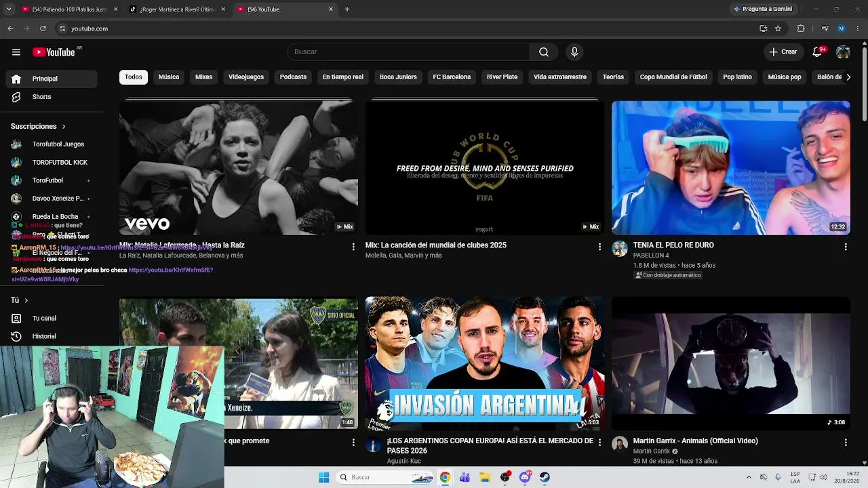Select the Podcasts filter chip

[293, 77]
